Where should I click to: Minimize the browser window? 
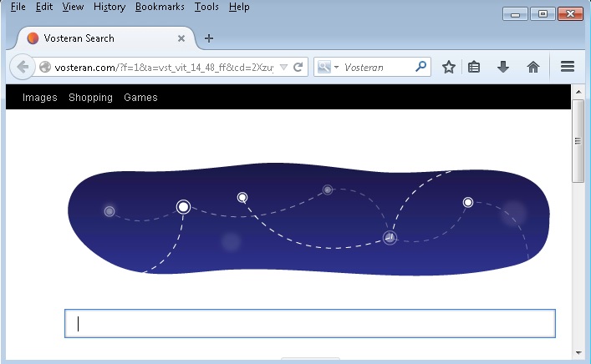[515, 14]
